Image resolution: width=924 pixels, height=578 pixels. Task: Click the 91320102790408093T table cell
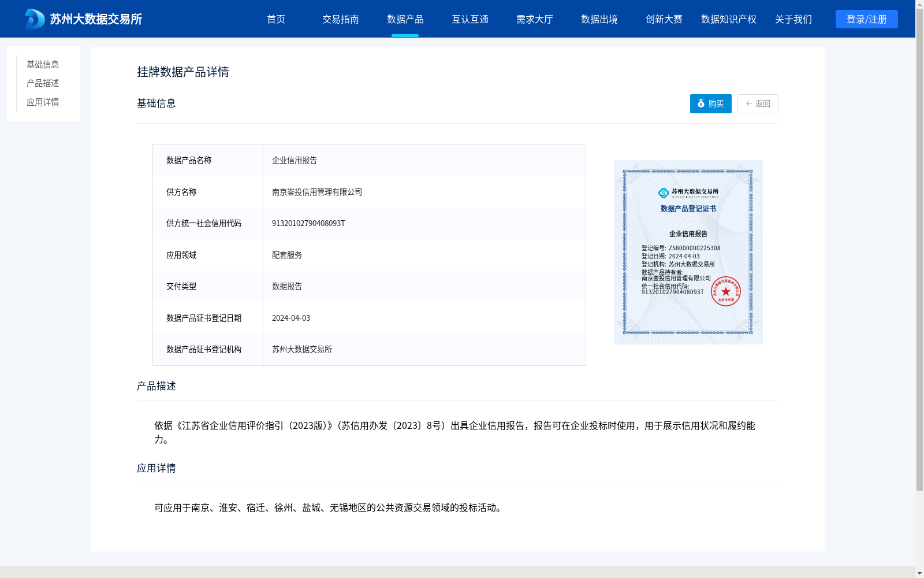pyautogui.click(x=424, y=224)
